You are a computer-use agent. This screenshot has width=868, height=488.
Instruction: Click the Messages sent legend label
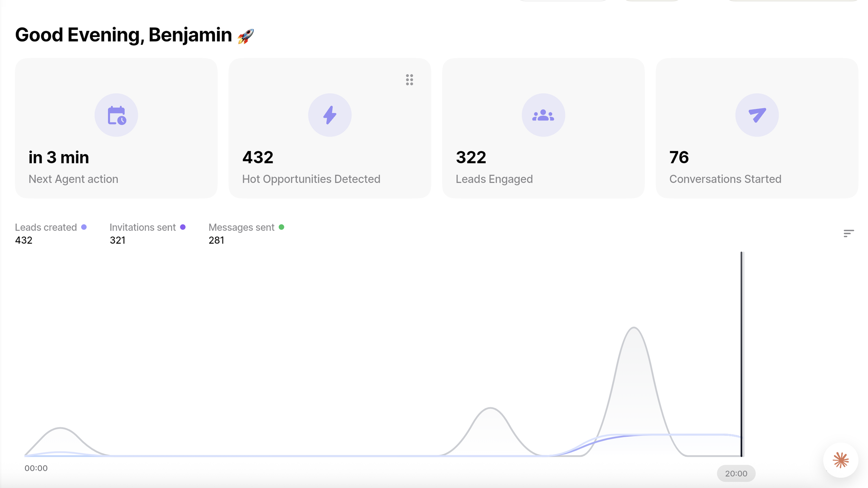point(241,227)
